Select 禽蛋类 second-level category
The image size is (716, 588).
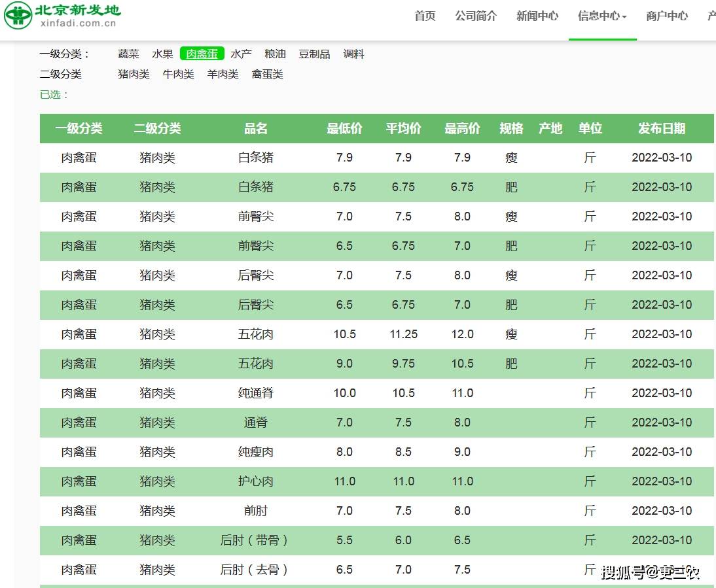pyautogui.click(x=267, y=75)
